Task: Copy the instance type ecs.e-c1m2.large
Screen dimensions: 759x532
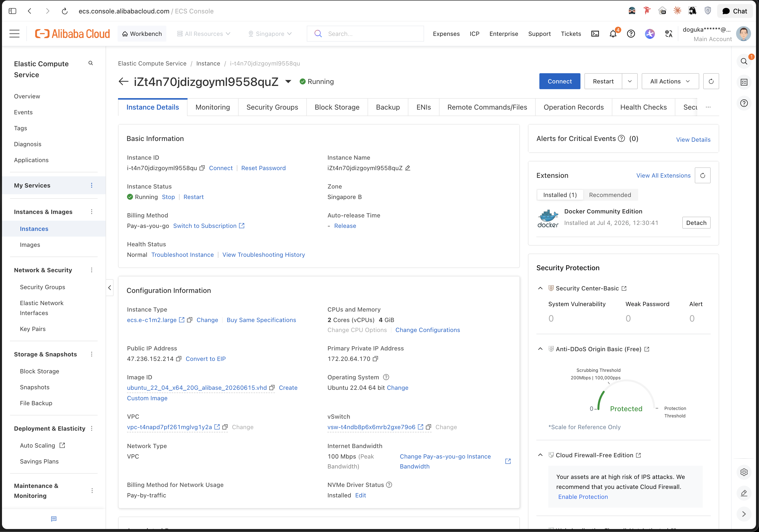Action: 190,320
